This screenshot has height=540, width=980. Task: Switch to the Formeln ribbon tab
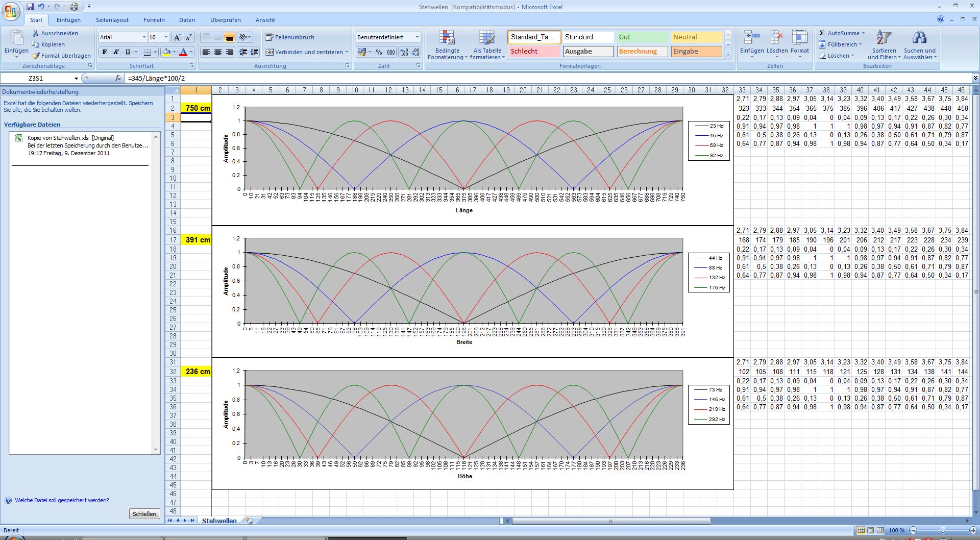154,20
